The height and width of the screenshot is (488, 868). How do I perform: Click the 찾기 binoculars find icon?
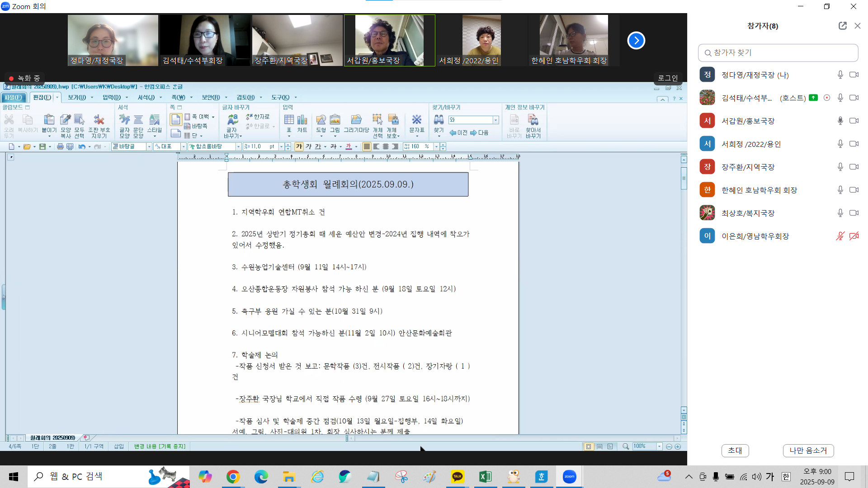[x=439, y=120]
